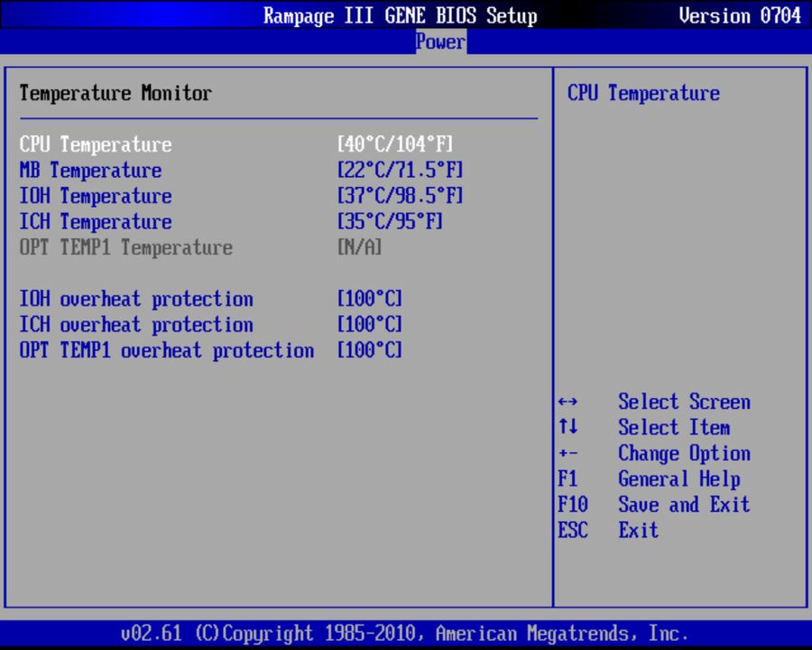Viewport: 812px width, 650px height.
Task: Select ICH Temperature setting label
Action: [96, 222]
